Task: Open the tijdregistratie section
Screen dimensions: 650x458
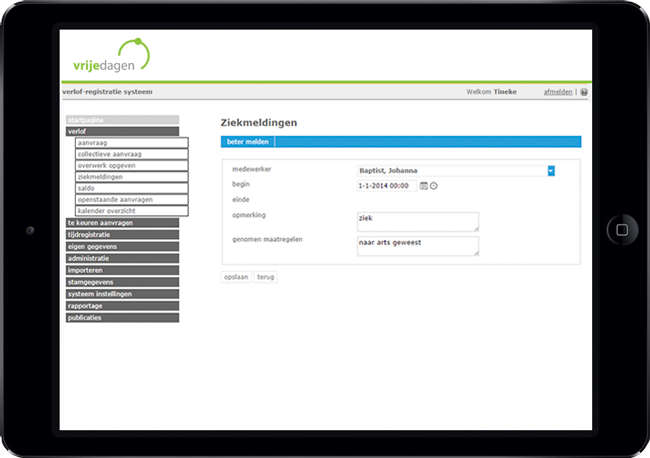Action: 122,235
